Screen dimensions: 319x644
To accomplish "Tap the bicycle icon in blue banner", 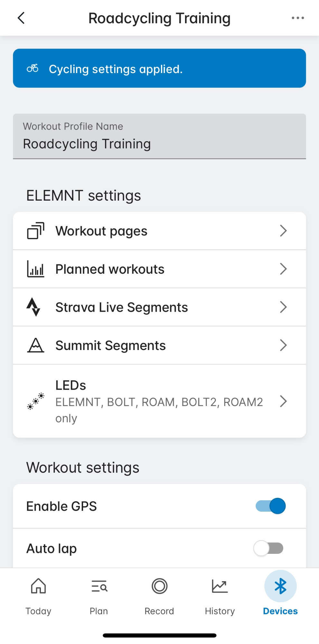I will (33, 68).
